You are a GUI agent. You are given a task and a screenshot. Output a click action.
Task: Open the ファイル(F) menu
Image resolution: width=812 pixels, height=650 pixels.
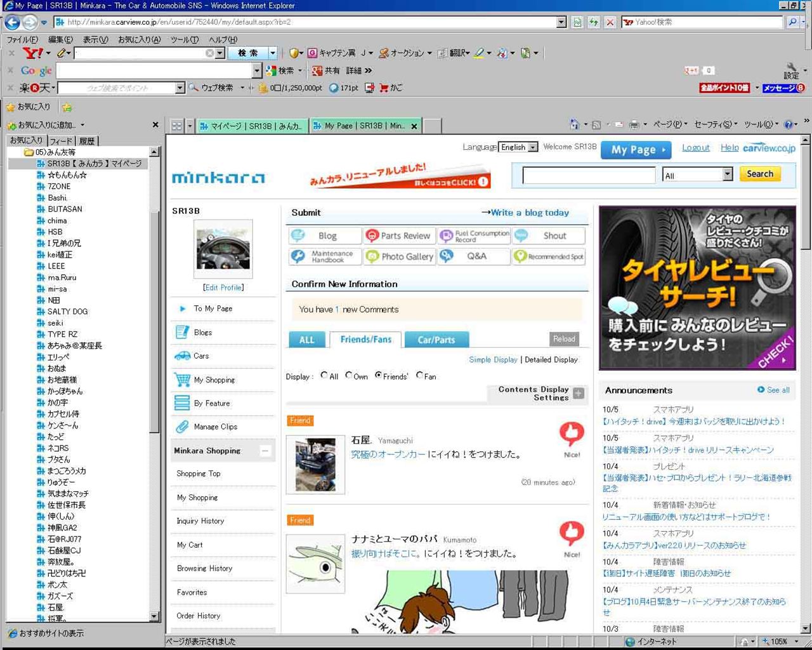click(x=22, y=39)
